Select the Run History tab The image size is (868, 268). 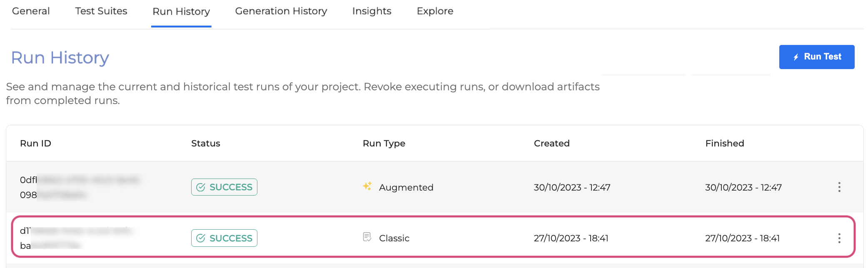click(181, 12)
